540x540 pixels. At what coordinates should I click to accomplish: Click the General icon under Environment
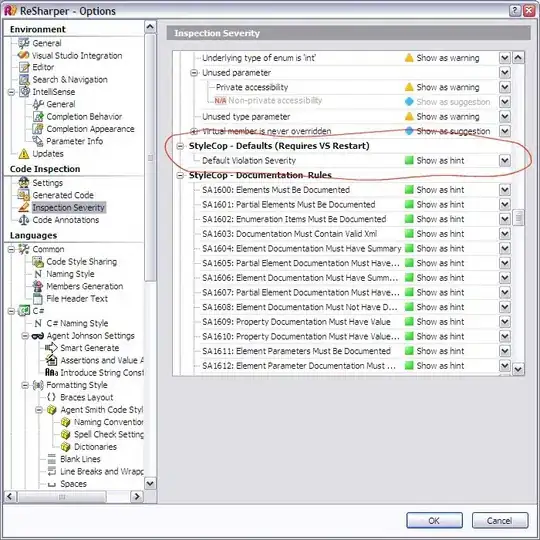pos(24,43)
